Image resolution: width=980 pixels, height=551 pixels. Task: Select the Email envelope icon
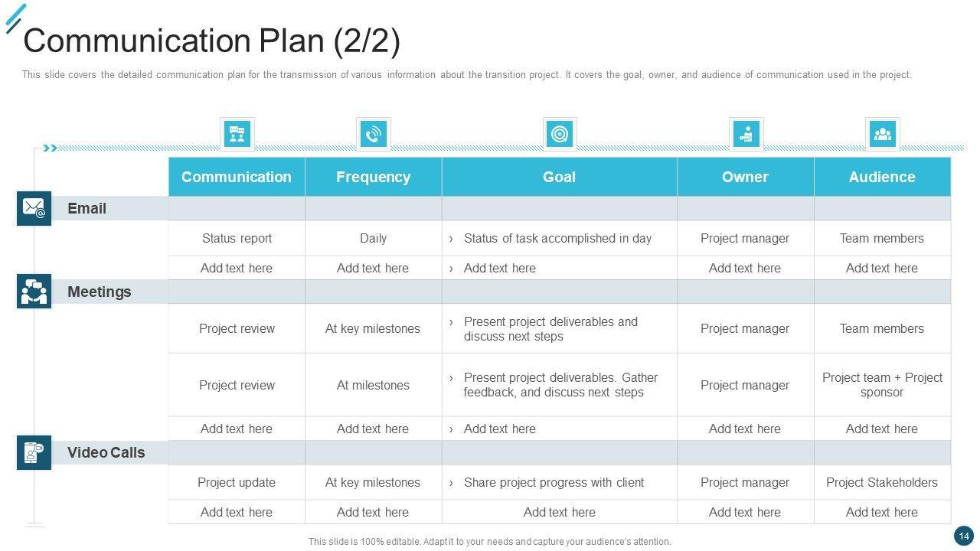[34, 208]
